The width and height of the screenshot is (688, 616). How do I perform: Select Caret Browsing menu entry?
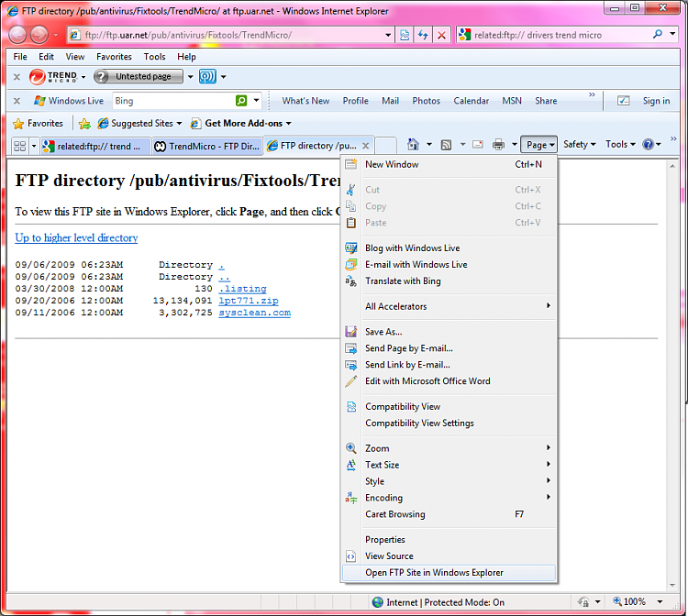pyautogui.click(x=449, y=514)
